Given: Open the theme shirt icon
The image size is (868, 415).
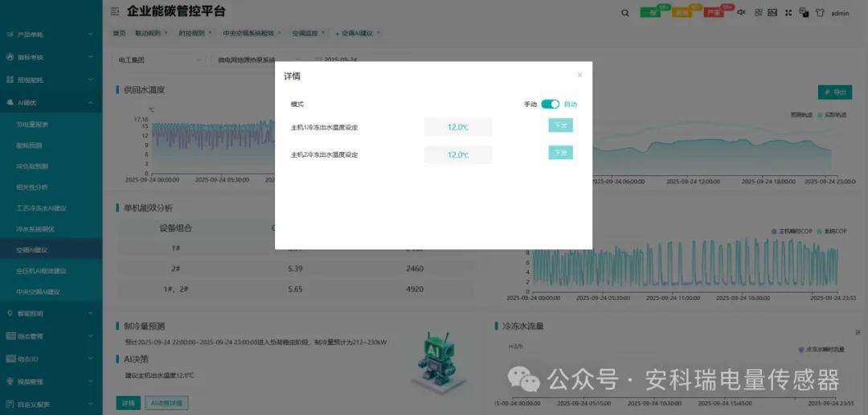Looking at the screenshot, I should (820, 13).
